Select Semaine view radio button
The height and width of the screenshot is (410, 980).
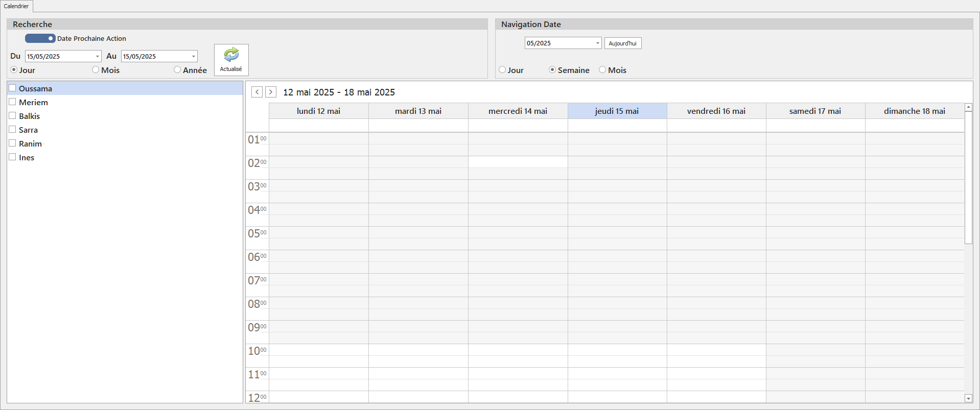pyautogui.click(x=552, y=70)
